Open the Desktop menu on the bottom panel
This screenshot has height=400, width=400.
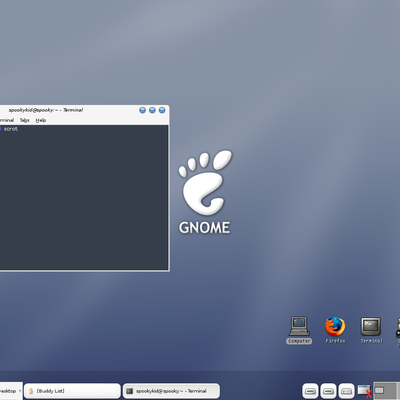(10, 391)
